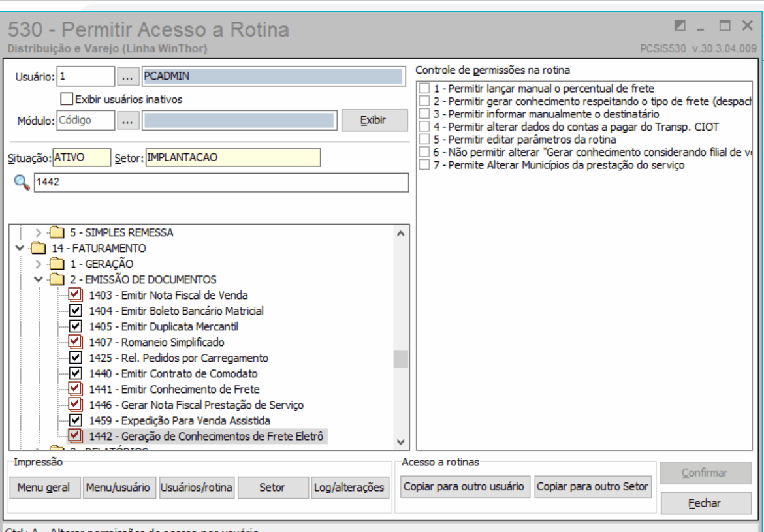The height and width of the screenshot is (532, 764).
Task: Click Copiar para outro Setor
Action: 593,486
